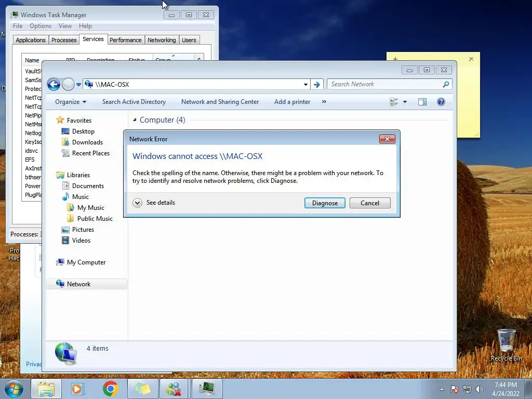Show hidden tray icons arrow
Image resolution: width=532 pixels, height=399 pixels.
tap(442, 389)
